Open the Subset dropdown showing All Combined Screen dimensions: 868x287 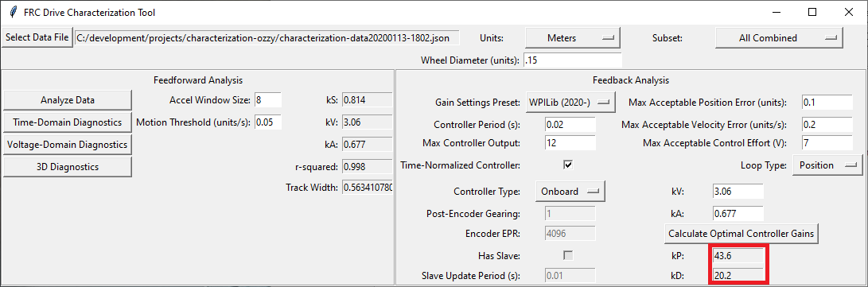pos(779,38)
